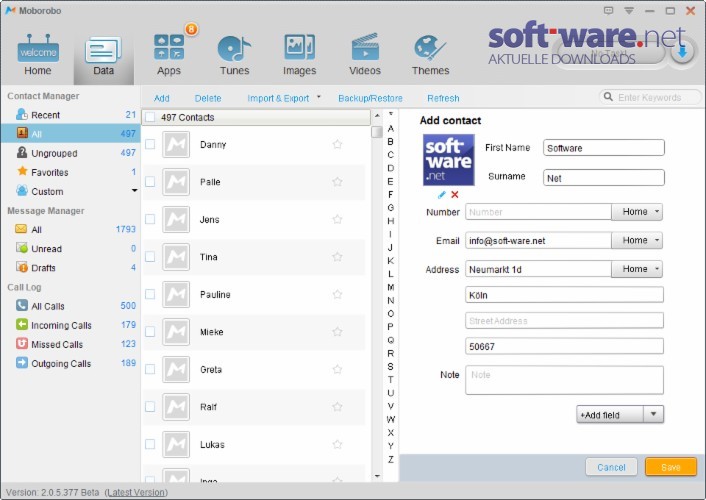Image resolution: width=706 pixels, height=500 pixels.
Task: Check the box next to Jens
Action: (150, 219)
